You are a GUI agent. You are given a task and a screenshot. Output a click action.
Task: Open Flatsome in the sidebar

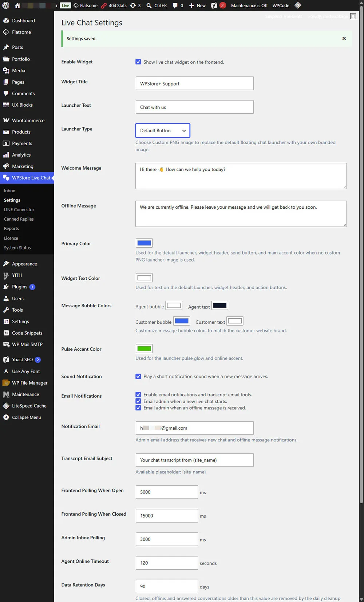[21, 32]
